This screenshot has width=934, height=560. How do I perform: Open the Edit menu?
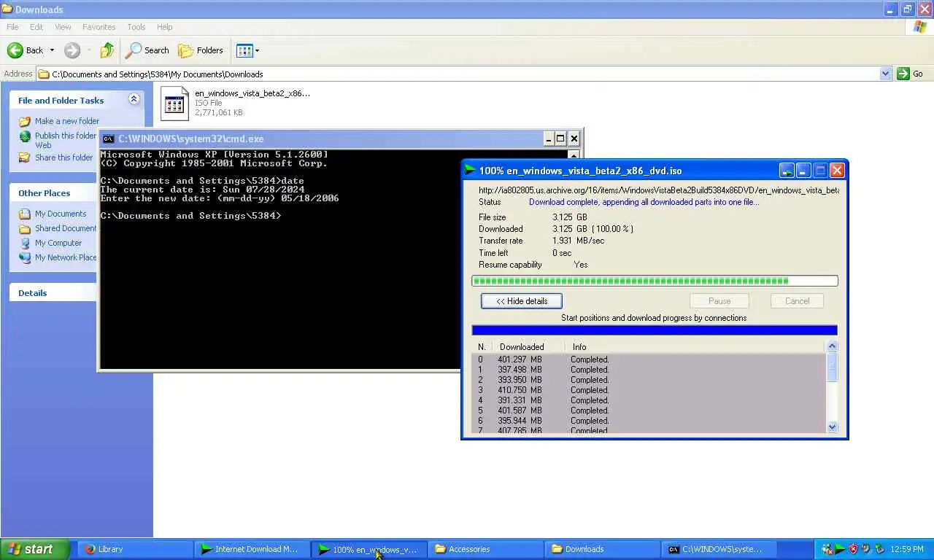click(36, 27)
